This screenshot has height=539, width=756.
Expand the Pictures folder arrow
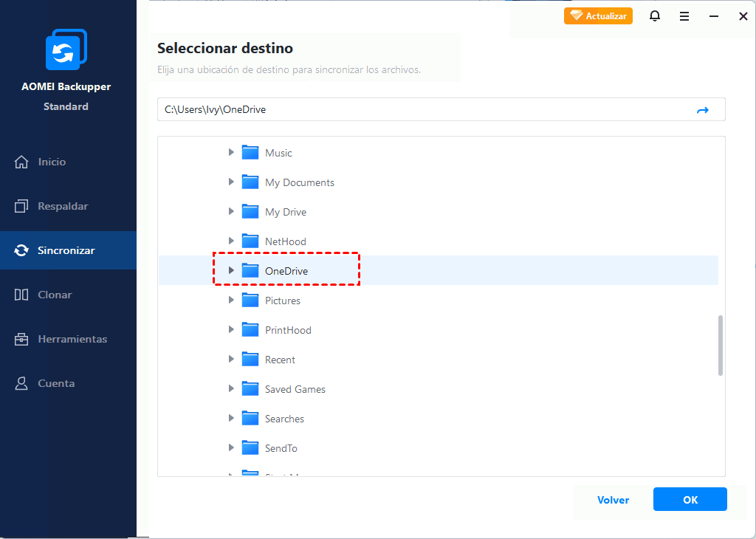pos(231,301)
